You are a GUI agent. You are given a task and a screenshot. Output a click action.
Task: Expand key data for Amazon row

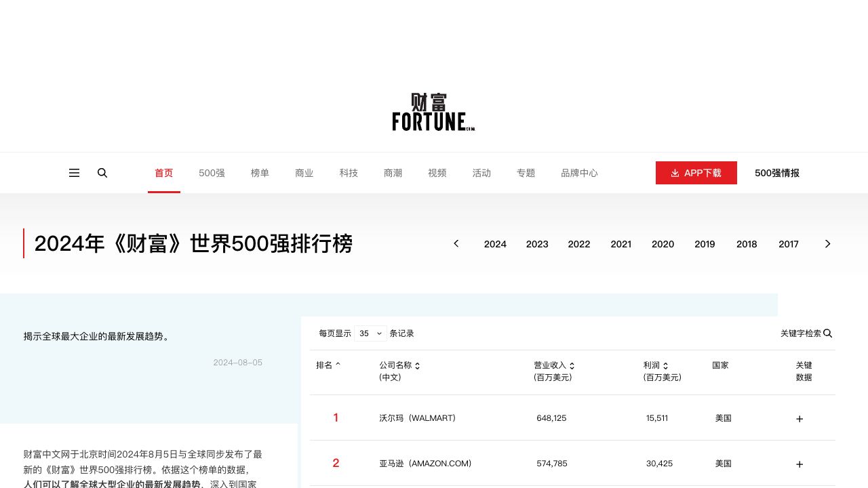(800, 464)
